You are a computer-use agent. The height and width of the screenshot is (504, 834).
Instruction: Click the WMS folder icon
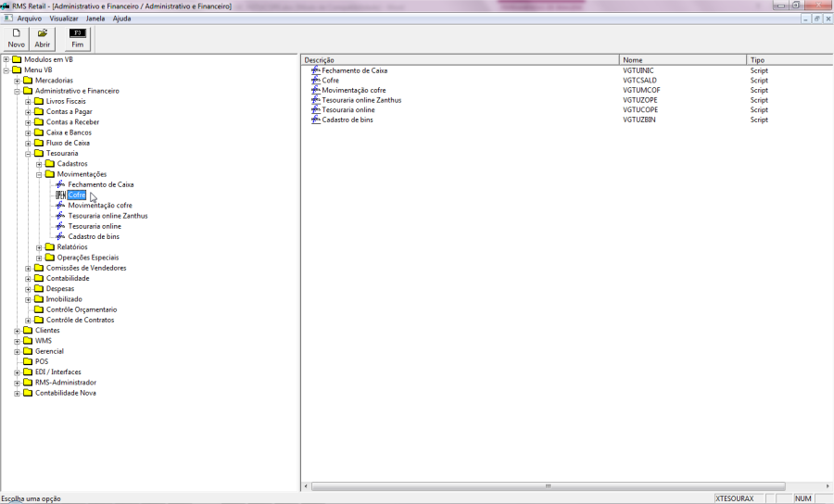coord(28,341)
